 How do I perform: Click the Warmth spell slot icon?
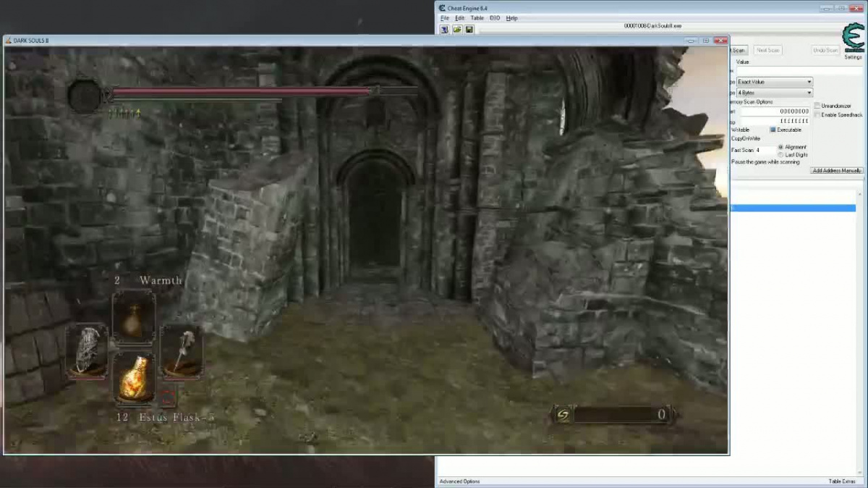tap(134, 316)
